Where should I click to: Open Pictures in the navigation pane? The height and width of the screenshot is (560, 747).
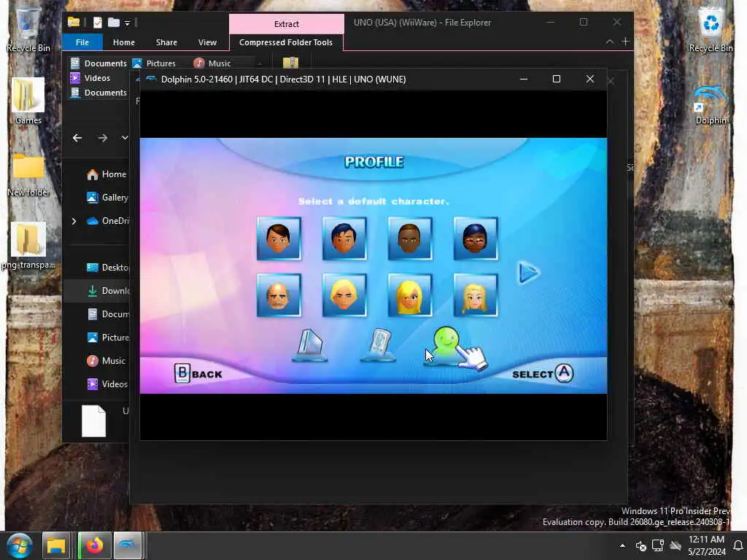(108, 338)
